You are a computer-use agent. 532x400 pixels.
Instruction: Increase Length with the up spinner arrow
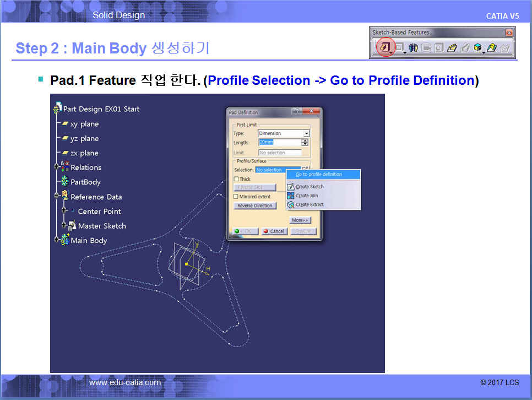(305, 140)
